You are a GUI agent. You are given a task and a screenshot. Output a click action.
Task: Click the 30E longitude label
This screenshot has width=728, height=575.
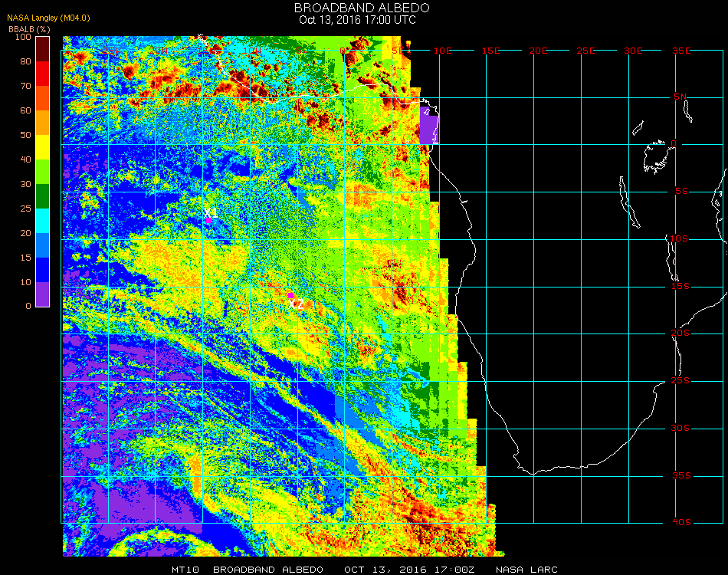633,51
